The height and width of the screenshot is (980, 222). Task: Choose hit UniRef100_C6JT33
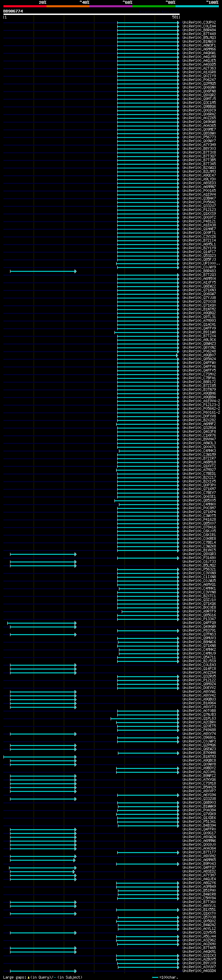coord(199,562)
